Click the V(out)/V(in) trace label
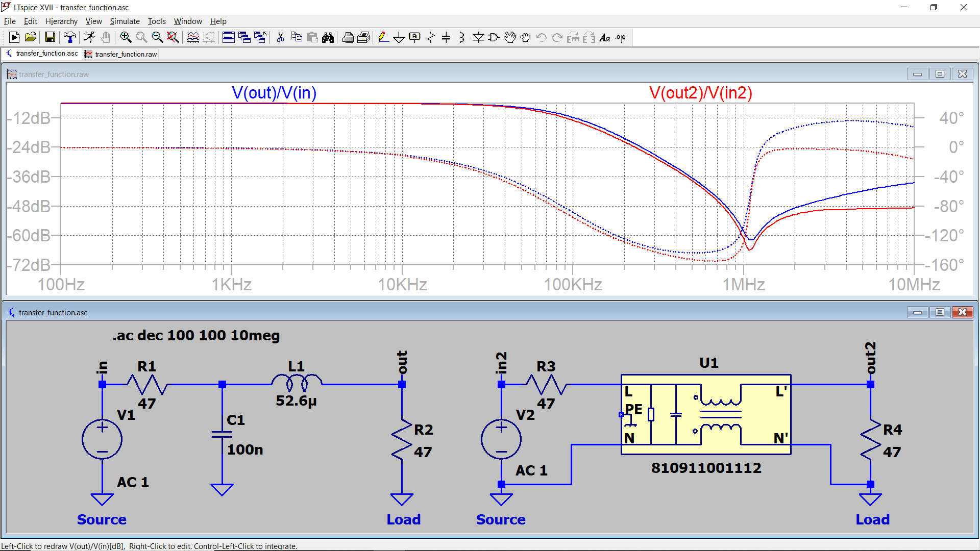 click(x=274, y=93)
